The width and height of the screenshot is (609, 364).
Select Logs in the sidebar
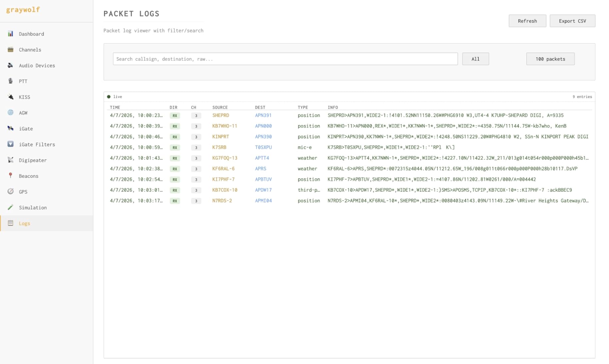coord(47,223)
